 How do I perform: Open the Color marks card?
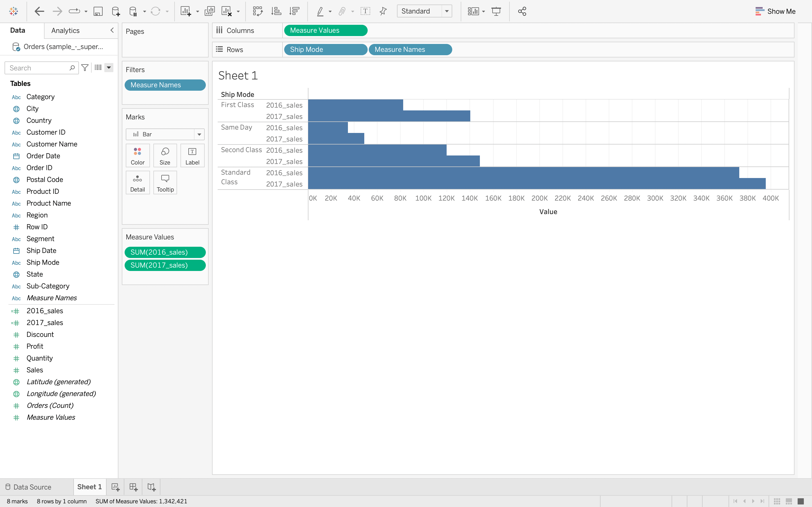pos(138,155)
